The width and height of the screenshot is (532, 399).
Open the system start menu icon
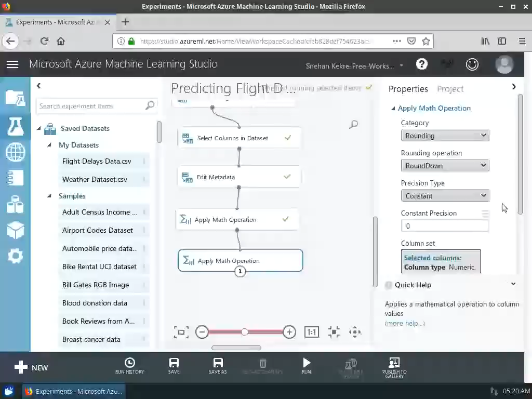coord(8,391)
